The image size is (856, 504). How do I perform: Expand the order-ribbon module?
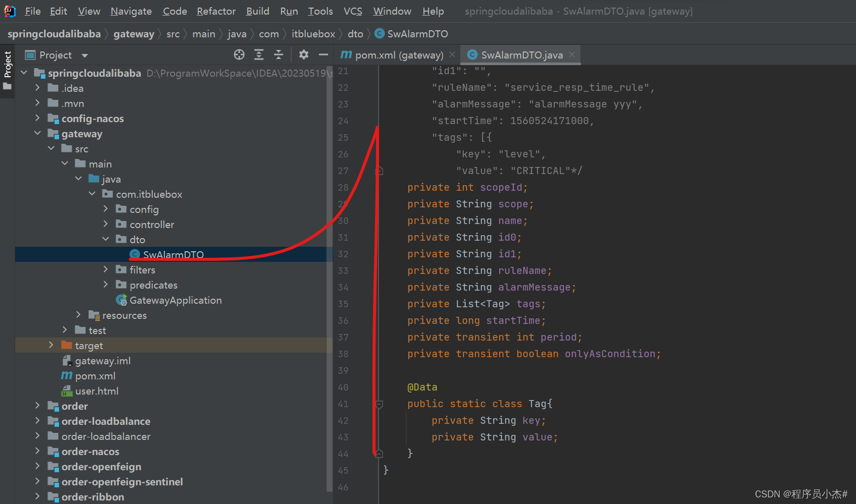point(37,497)
